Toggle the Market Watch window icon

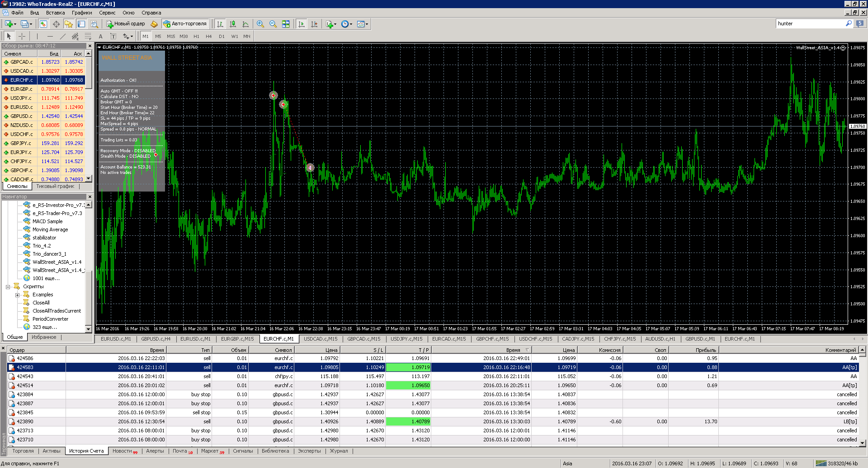pyautogui.click(x=43, y=24)
